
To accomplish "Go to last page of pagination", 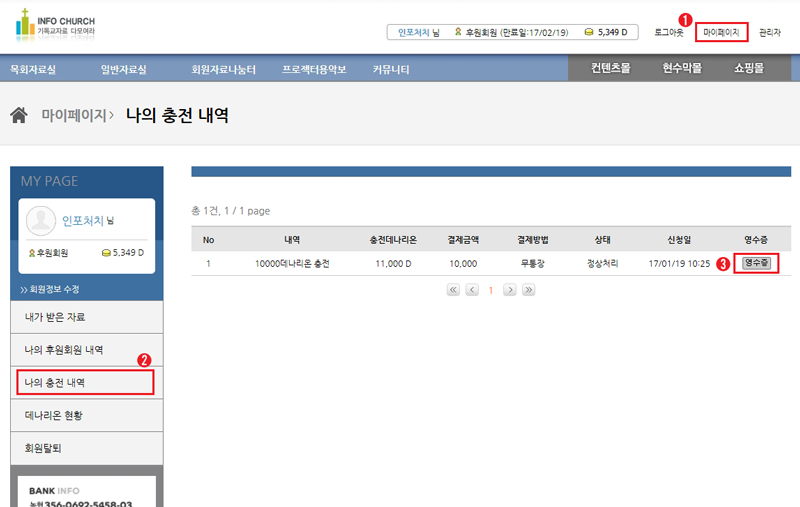I will [528, 289].
